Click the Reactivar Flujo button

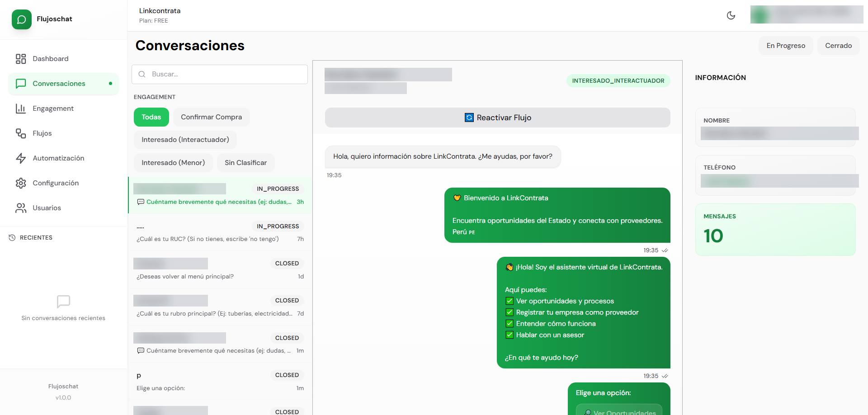click(498, 118)
